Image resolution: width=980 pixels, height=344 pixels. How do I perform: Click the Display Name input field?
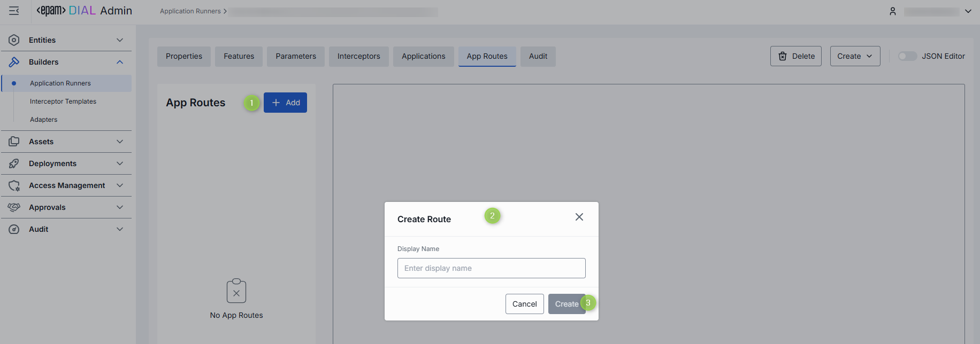[491, 268]
